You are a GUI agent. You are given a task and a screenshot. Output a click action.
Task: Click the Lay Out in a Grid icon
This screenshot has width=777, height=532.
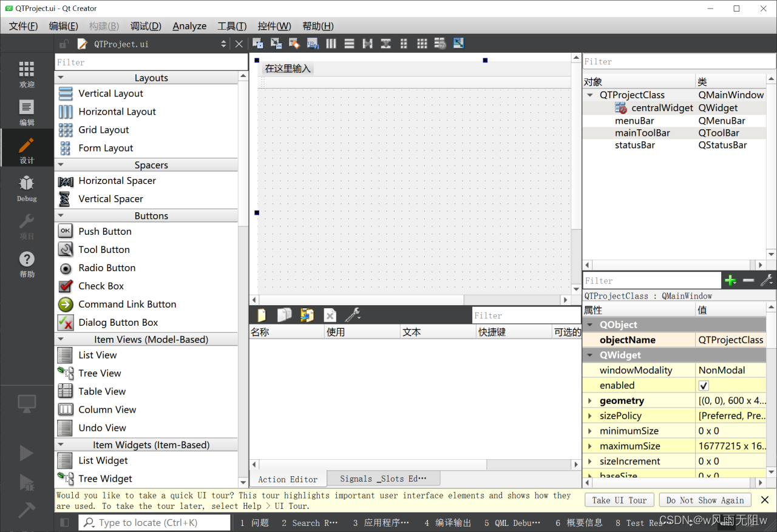pos(421,43)
